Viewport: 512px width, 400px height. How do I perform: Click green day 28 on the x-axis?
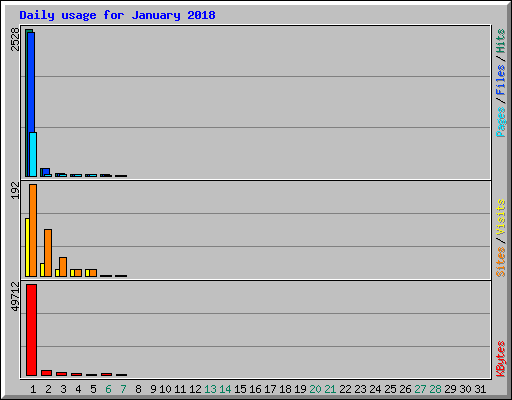435,389
